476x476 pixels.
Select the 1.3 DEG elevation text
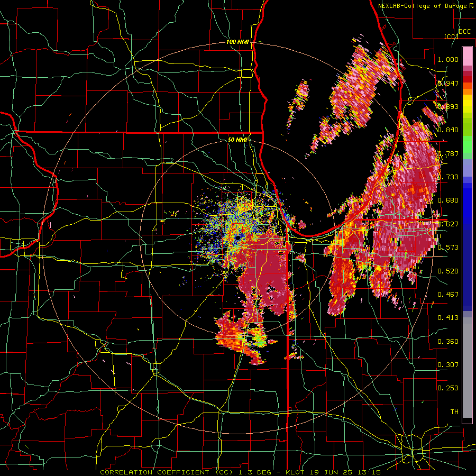[254, 472]
